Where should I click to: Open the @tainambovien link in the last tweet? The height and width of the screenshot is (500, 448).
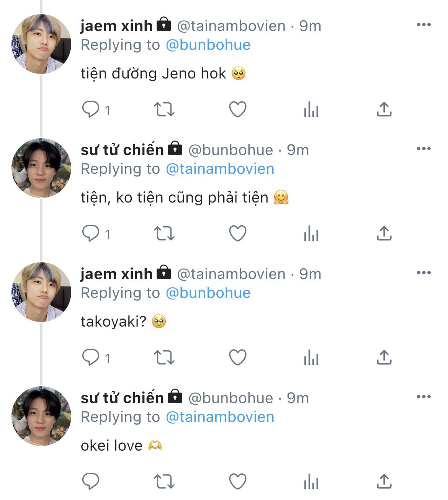point(220,417)
